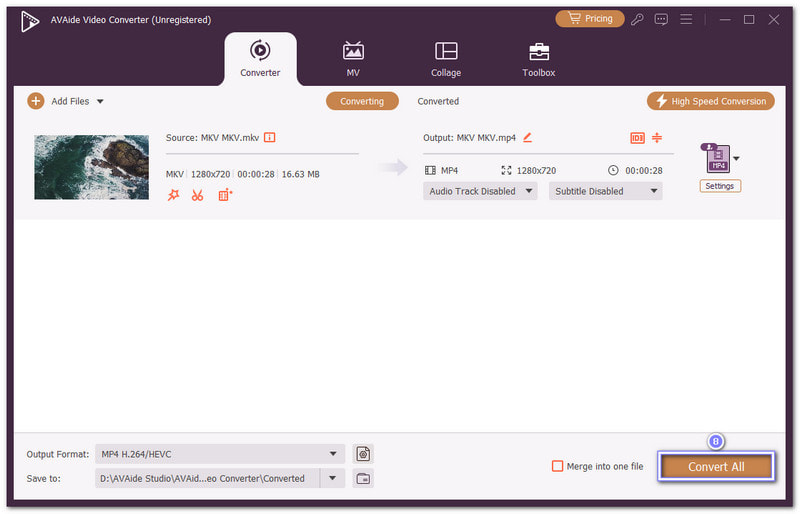Rename output file with pencil icon

(528, 137)
